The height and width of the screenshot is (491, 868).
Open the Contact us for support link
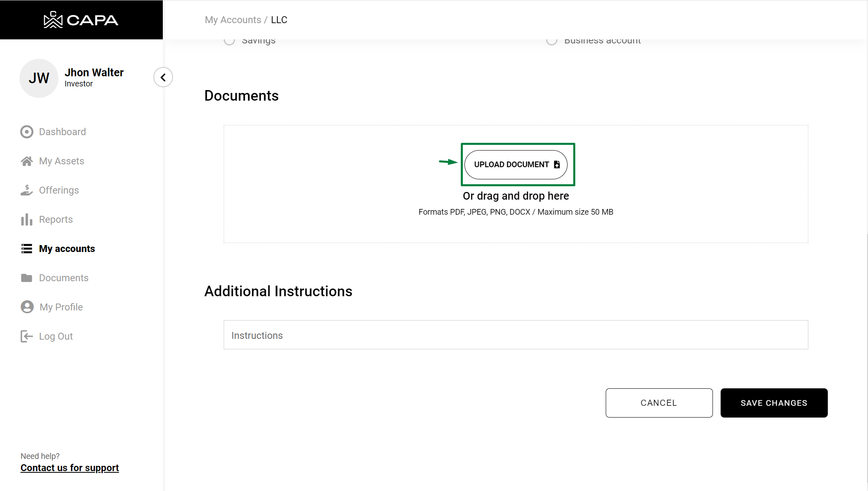69,468
